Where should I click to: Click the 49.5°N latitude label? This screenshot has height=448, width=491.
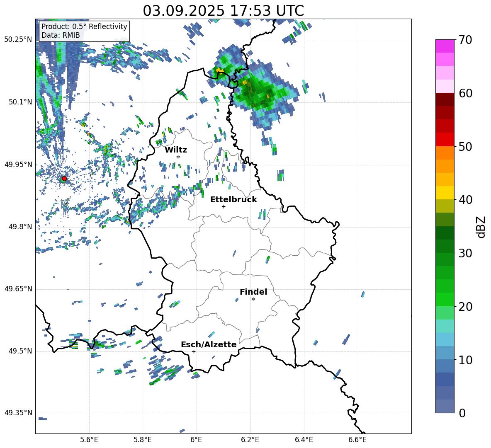20,351
